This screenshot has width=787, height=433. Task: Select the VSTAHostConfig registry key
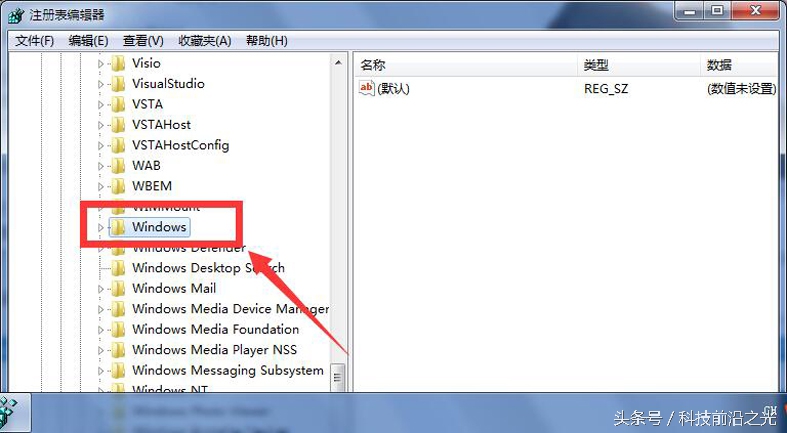pyautogui.click(x=180, y=145)
